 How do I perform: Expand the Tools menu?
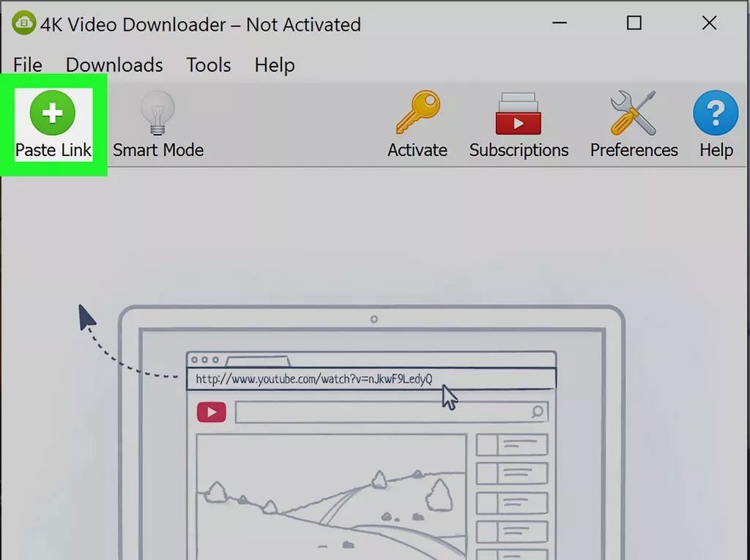tap(209, 65)
